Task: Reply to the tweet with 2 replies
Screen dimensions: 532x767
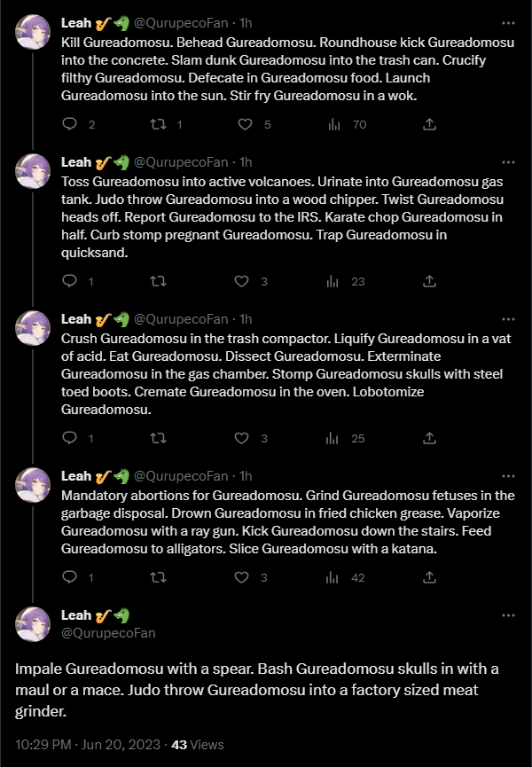Action: click(69, 124)
